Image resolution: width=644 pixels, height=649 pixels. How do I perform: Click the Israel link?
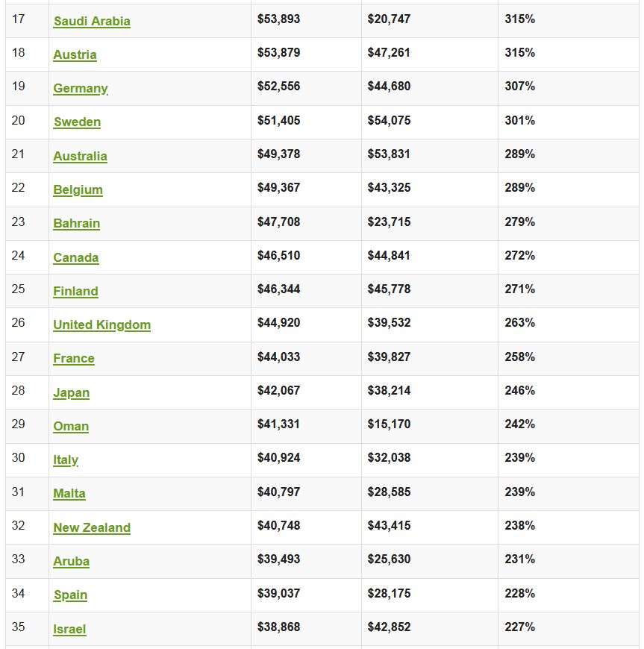point(69,629)
